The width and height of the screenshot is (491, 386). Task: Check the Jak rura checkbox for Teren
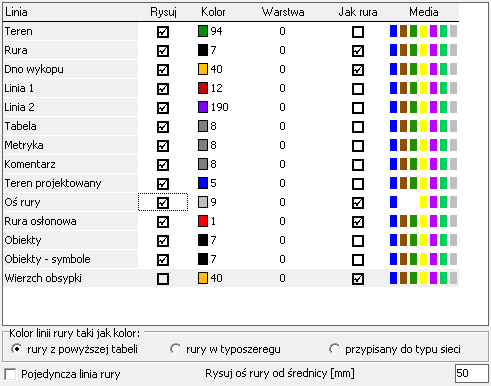click(358, 32)
